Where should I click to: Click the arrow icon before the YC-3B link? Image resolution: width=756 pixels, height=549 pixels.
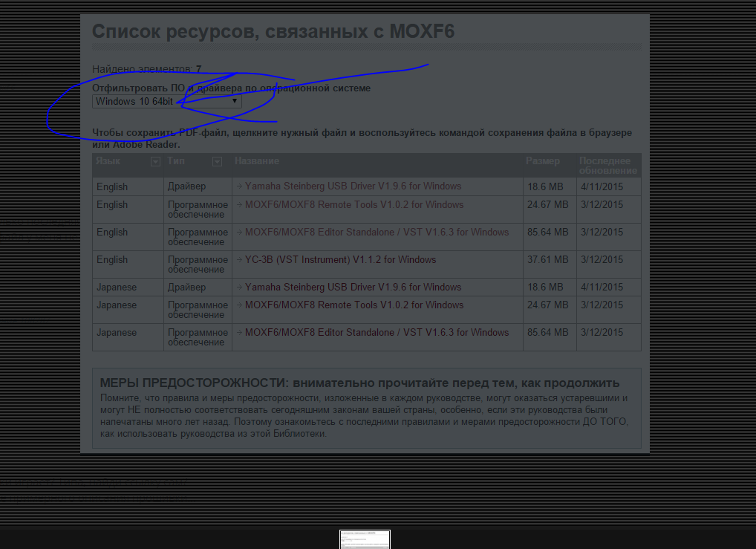(x=239, y=259)
